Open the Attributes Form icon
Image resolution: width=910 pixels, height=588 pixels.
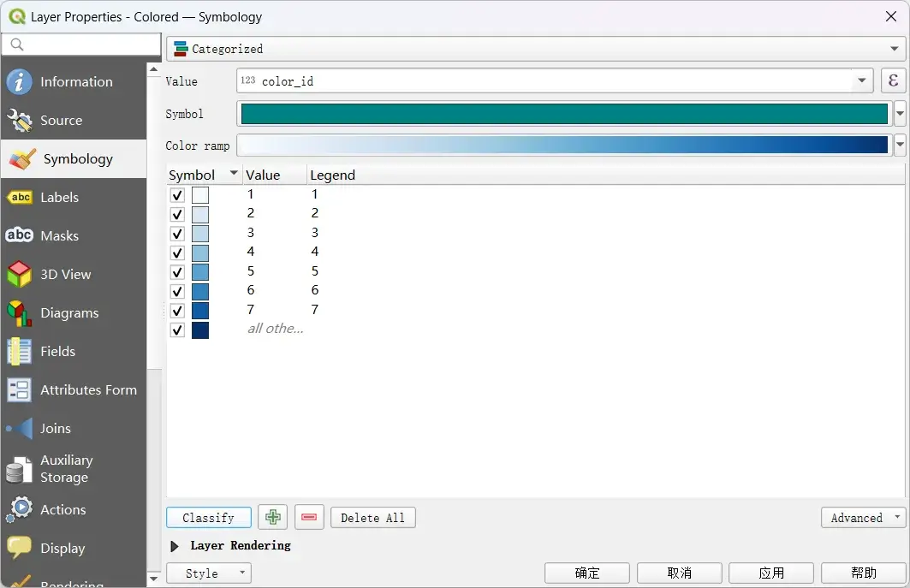[x=19, y=390]
